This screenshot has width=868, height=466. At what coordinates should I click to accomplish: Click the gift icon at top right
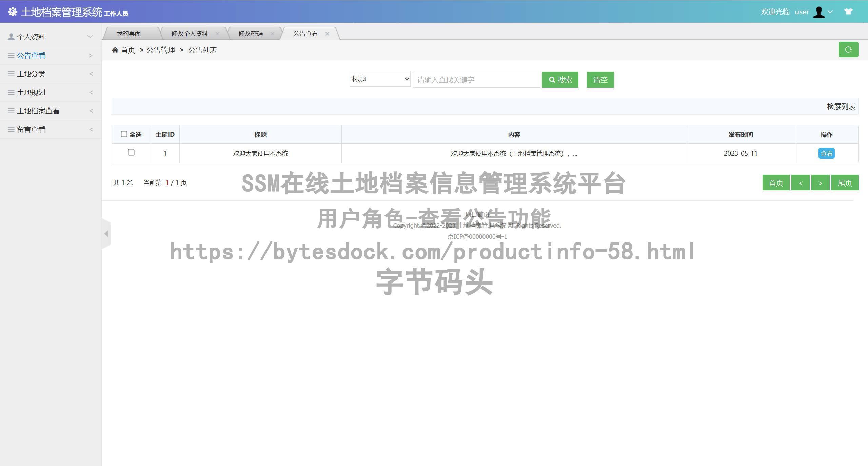pyautogui.click(x=849, y=12)
